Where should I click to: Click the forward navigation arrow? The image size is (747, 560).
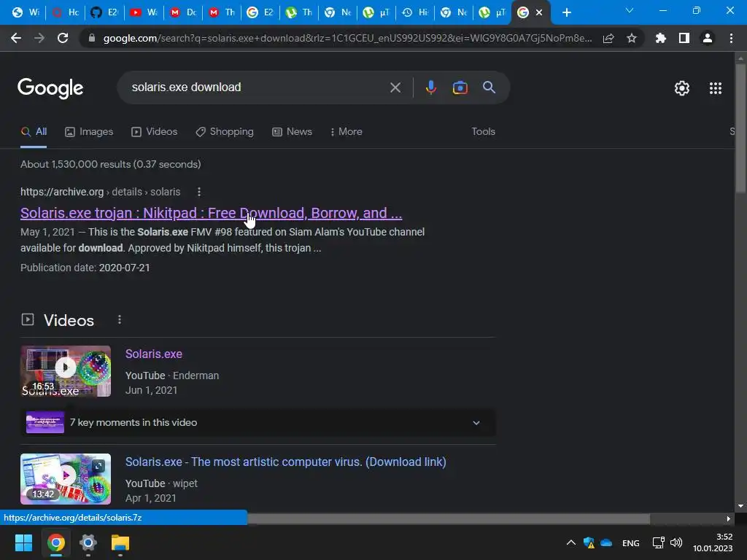click(x=39, y=38)
